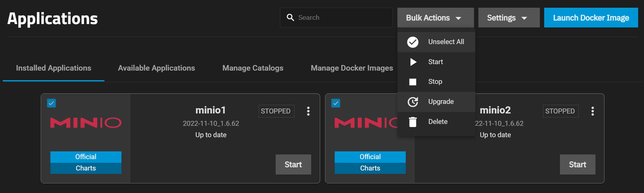
Task: Open minio1 three-dot options menu
Action: 308,111
